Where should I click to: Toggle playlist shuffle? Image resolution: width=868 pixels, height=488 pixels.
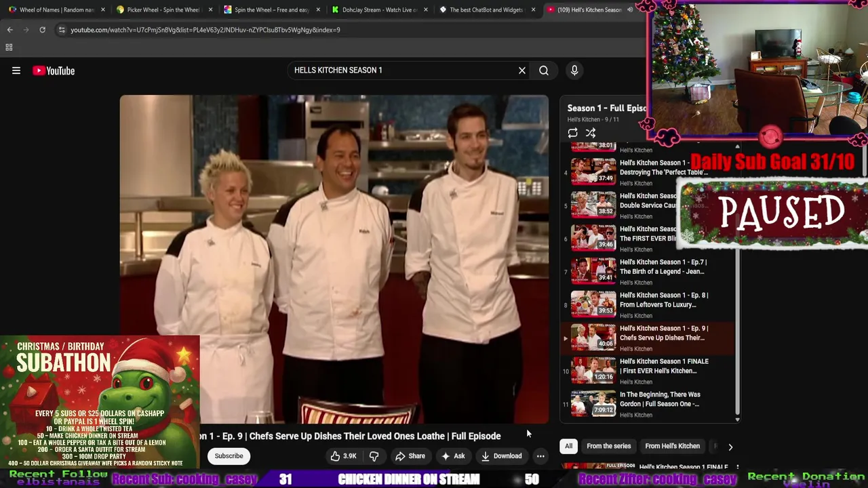tap(591, 134)
